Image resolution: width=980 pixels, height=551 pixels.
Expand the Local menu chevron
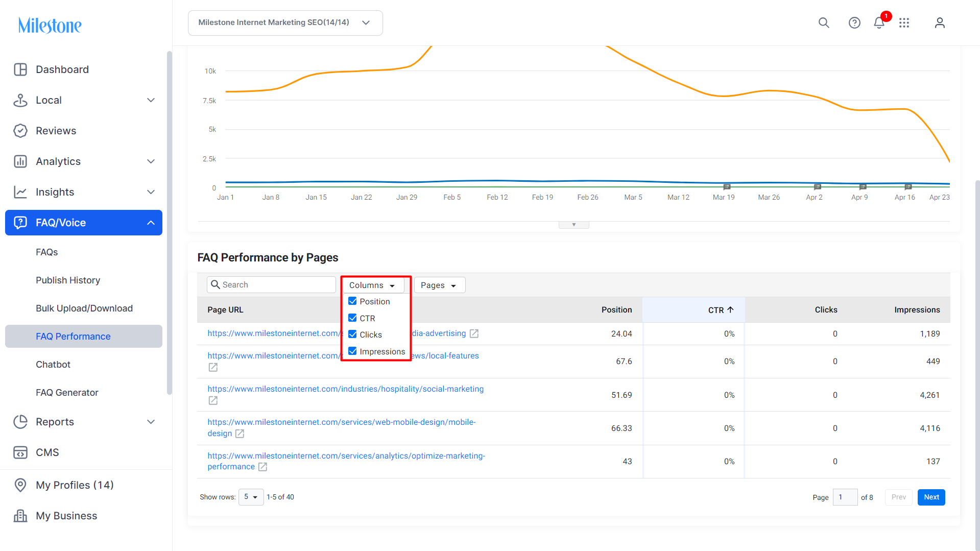151,100
